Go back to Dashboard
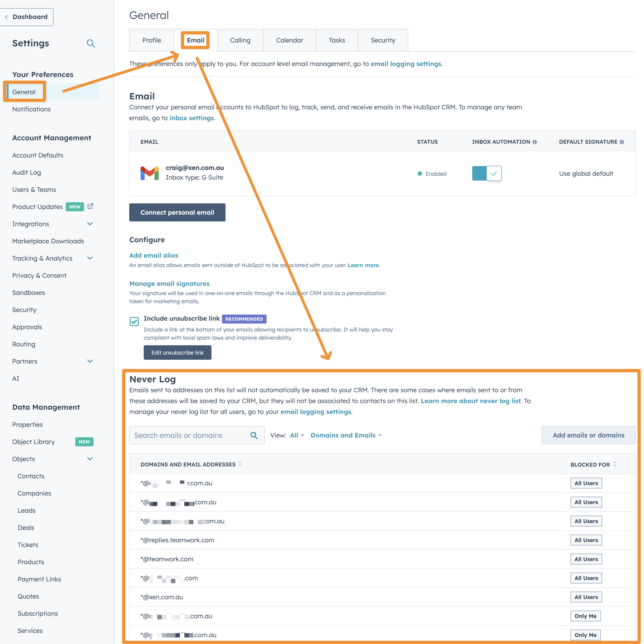This screenshot has height=644, width=644. (x=27, y=17)
